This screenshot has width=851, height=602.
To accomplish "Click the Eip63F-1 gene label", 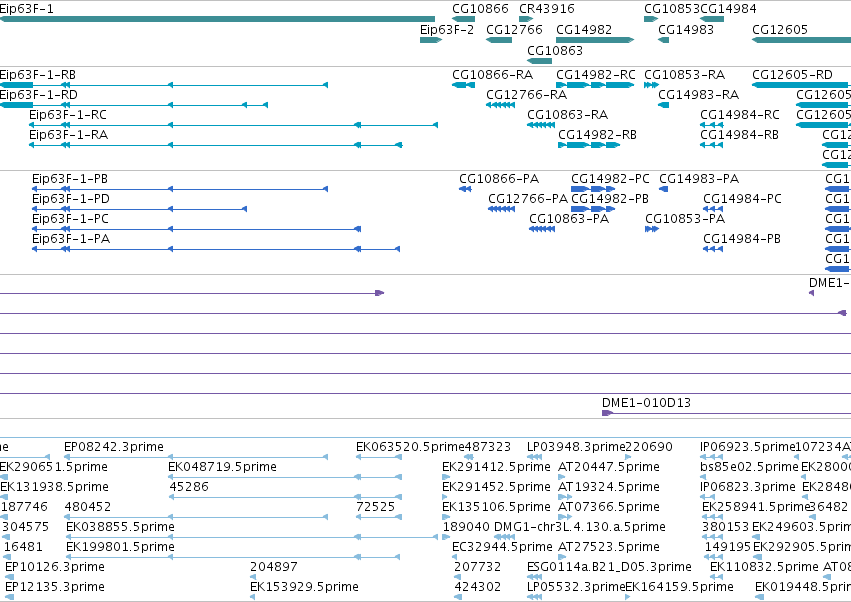I will tap(27, 9).
